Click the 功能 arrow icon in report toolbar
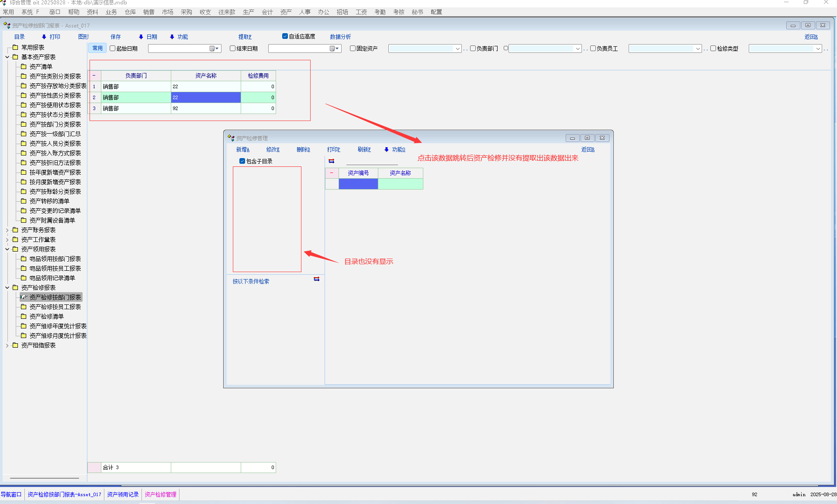This screenshot has width=837, height=504. click(x=172, y=37)
